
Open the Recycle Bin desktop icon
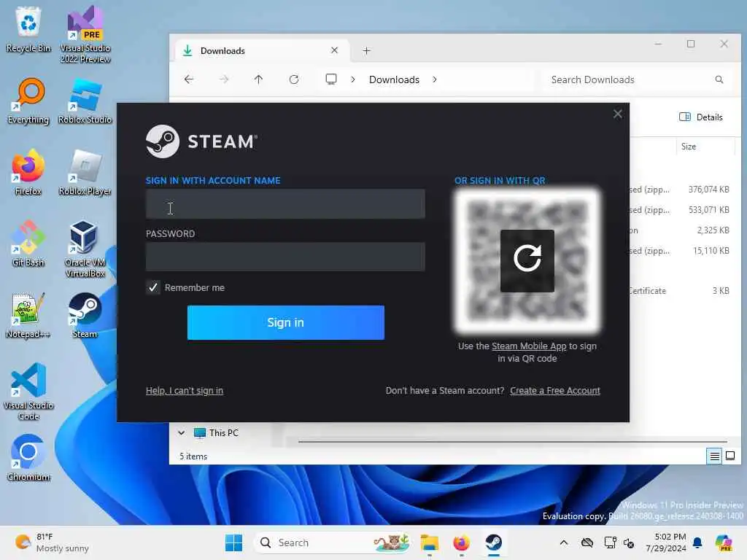tap(28, 29)
